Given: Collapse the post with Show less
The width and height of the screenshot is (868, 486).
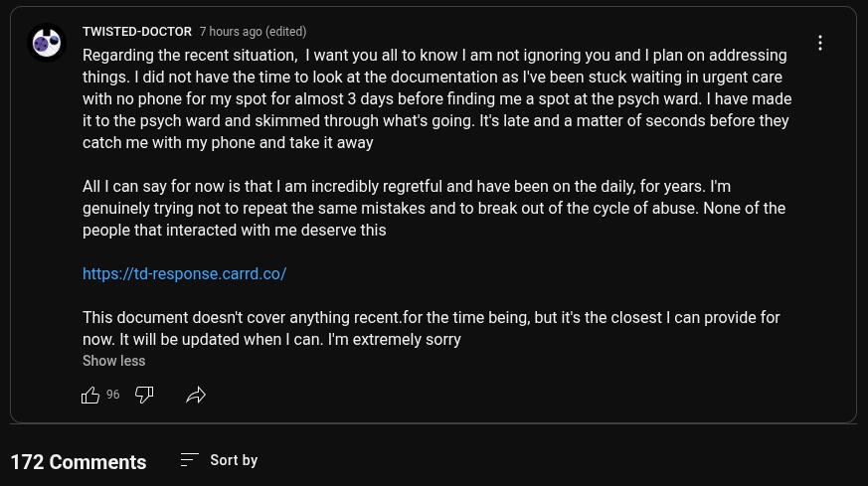Looking at the screenshot, I should [113, 361].
